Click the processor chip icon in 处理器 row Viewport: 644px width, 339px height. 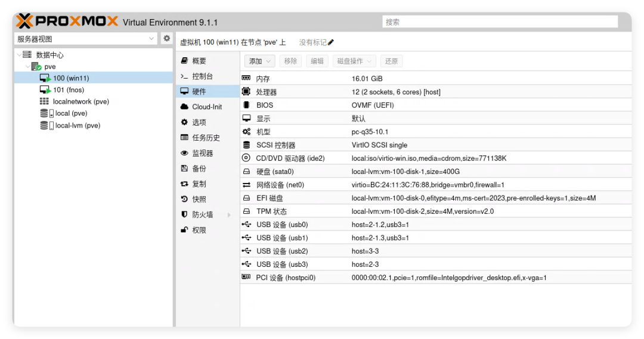246,92
